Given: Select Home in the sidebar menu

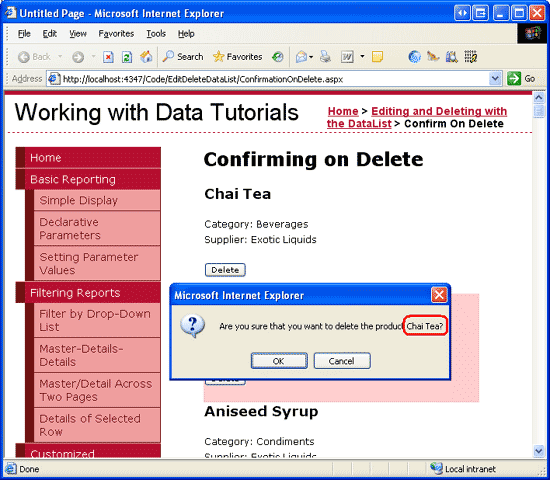Looking at the screenshot, I should click(x=88, y=158).
